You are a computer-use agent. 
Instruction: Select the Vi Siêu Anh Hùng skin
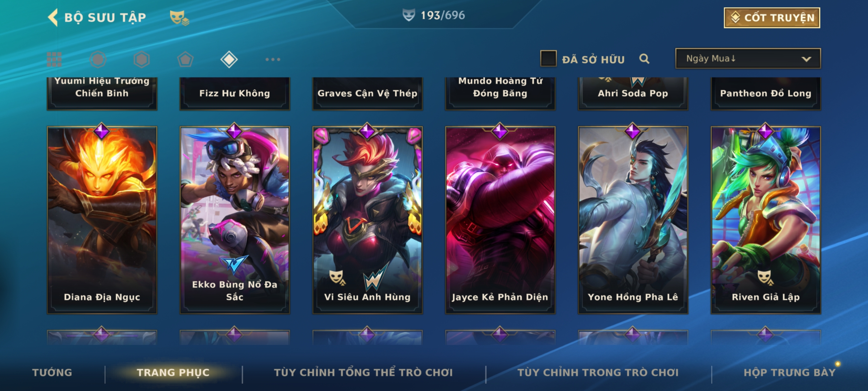(x=367, y=220)
